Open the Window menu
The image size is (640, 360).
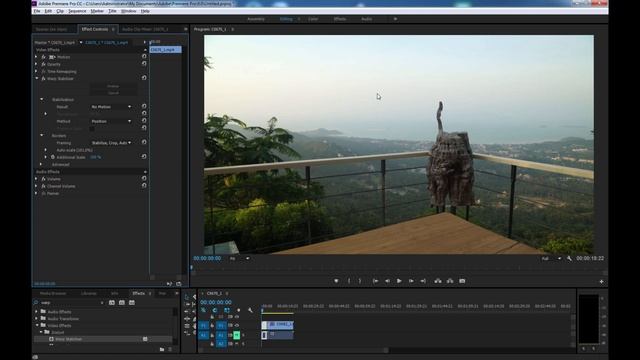[129, 11]
